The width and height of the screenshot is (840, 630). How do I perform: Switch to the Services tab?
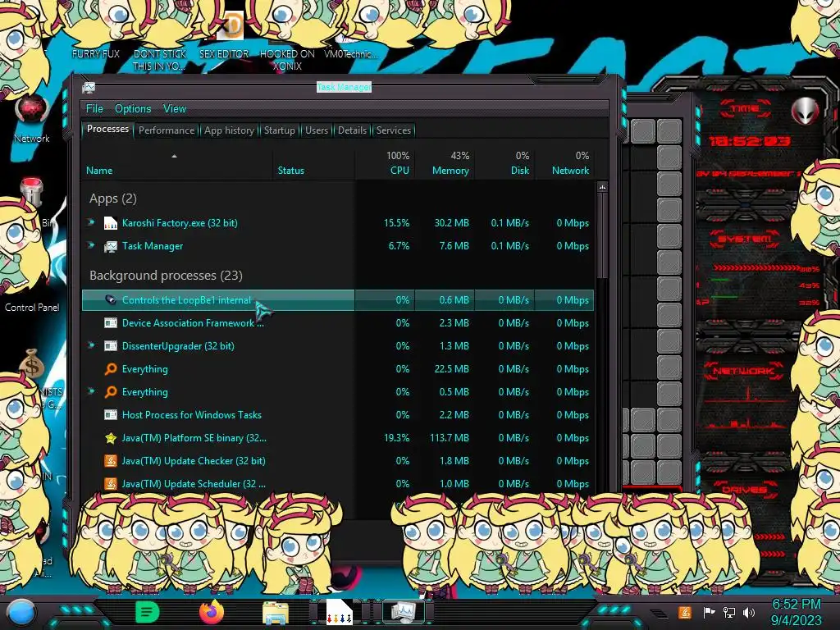pos(393,130)
